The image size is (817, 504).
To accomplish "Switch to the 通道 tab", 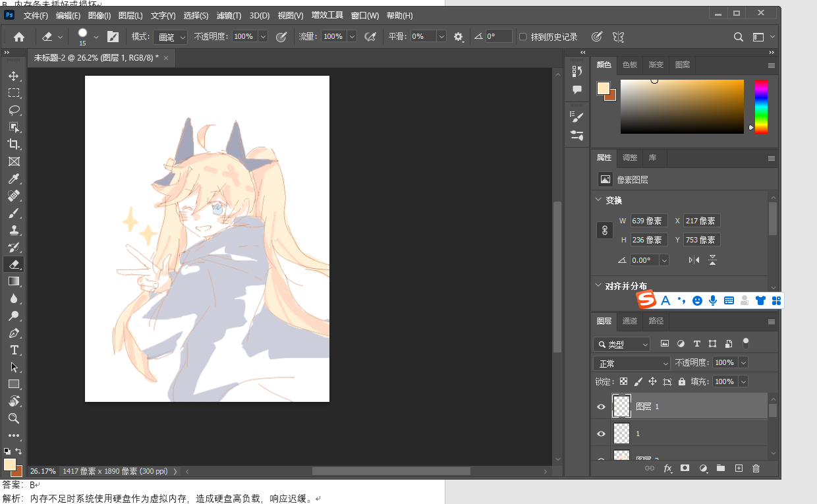I will pos(630,321).
